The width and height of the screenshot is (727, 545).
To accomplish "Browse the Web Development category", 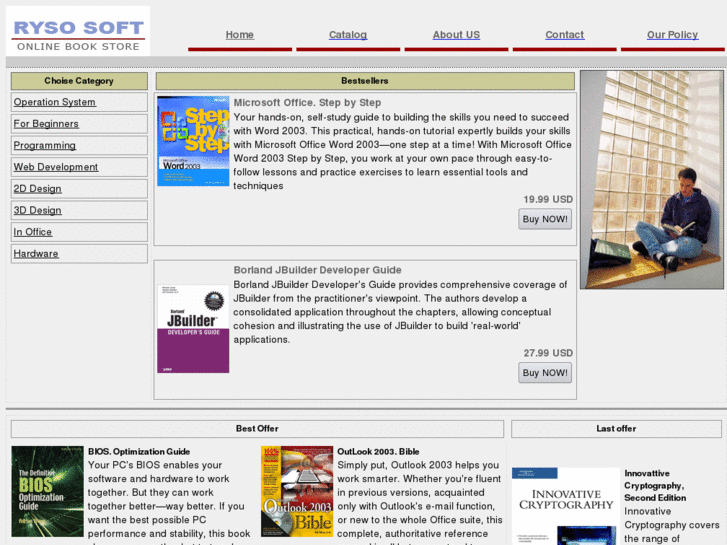I will click(56, 167).
